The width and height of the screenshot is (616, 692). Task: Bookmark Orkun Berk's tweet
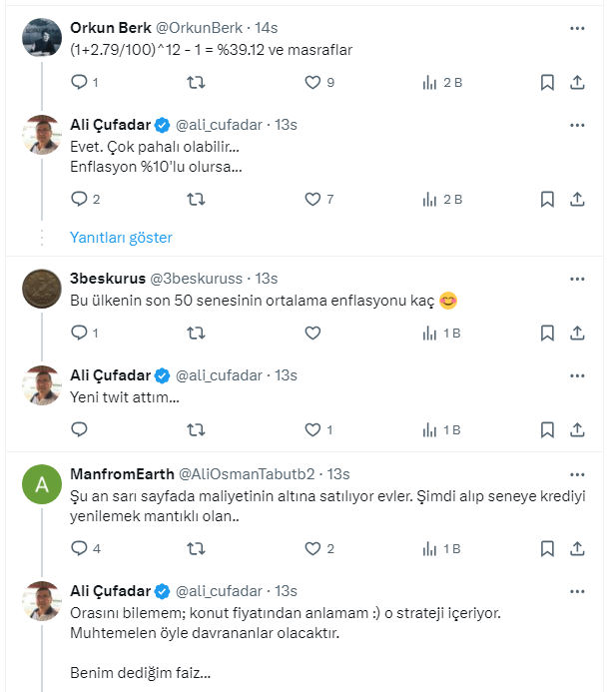(546, 83)
